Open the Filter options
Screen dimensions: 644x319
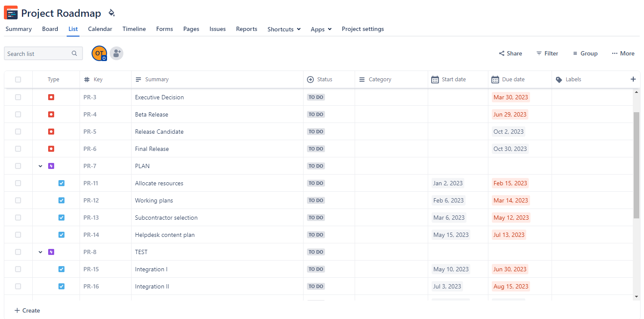pos(547,53)
